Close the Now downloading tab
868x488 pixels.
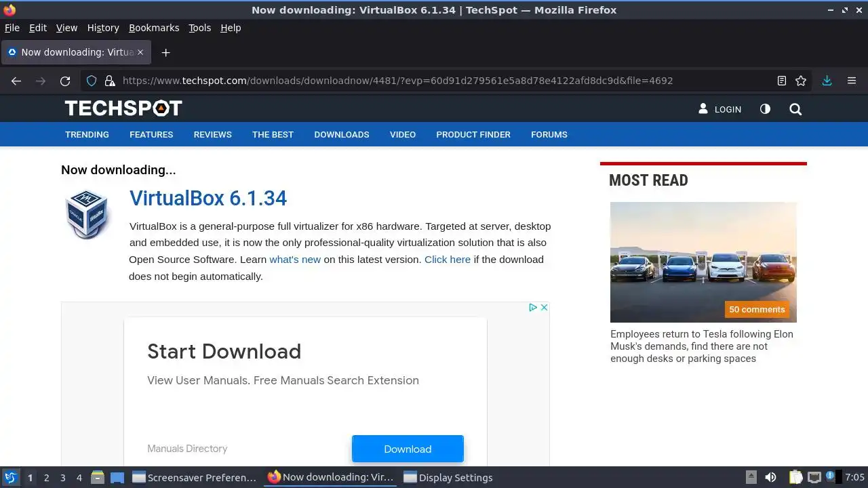click(x=140, y=52)
